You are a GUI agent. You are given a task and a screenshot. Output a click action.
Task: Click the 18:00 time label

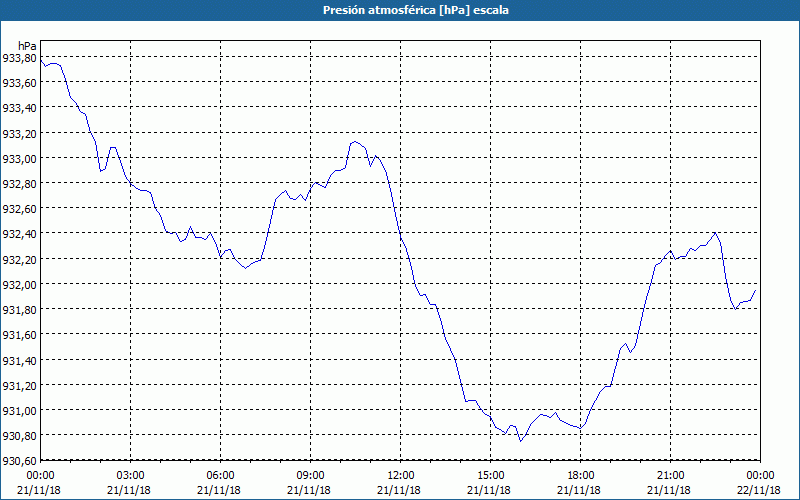click(x=580, y=476)
